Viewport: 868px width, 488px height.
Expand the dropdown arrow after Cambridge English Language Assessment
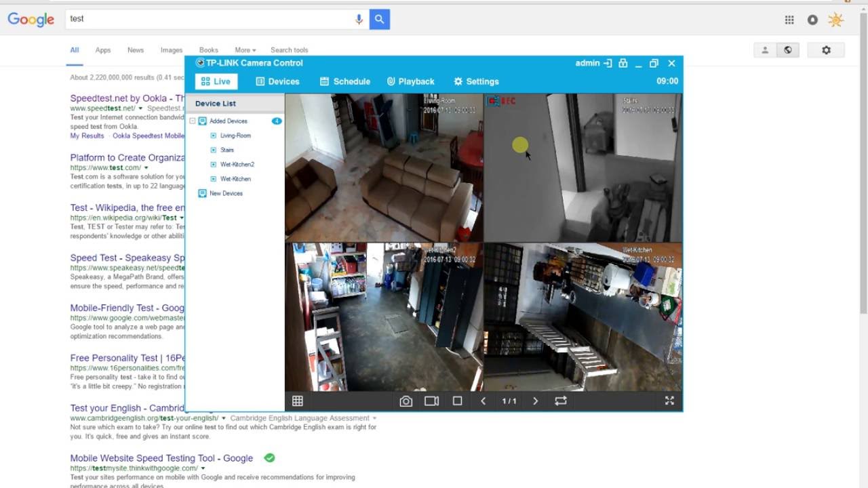pos(374,418)
